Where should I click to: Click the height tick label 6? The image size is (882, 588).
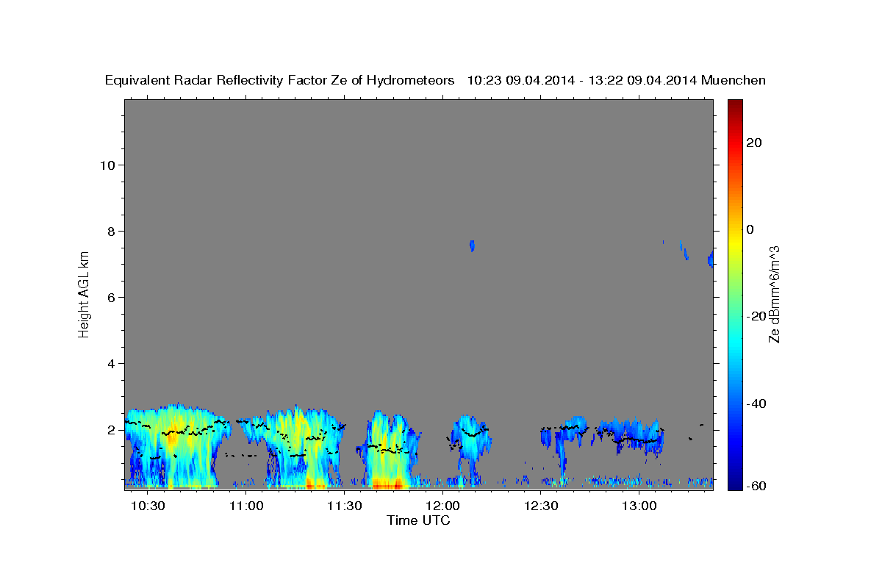[x=111, y=297]
